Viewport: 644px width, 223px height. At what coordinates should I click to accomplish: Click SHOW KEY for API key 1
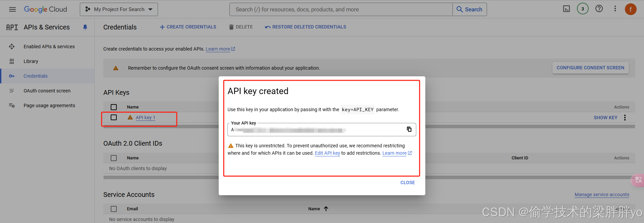(x=605, y=118)
